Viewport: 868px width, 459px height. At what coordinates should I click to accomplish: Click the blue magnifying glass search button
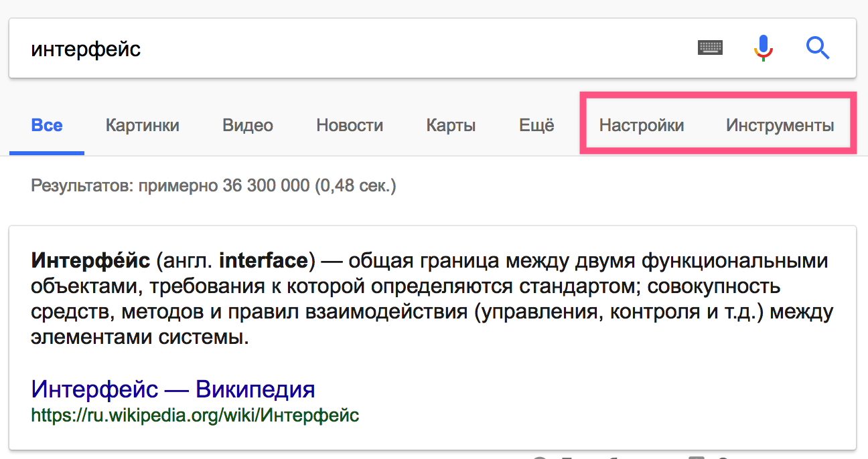click(x=818, y=48)
